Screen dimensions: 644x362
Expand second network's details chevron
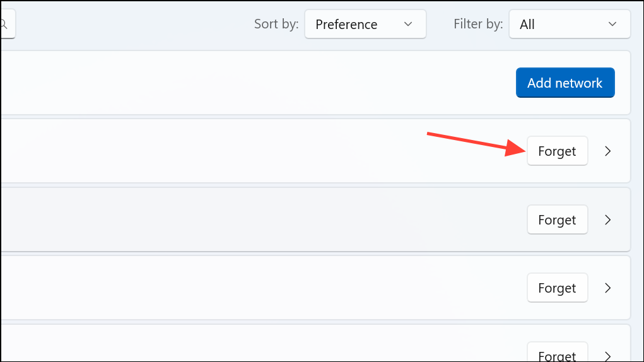(x=608, y=219)
